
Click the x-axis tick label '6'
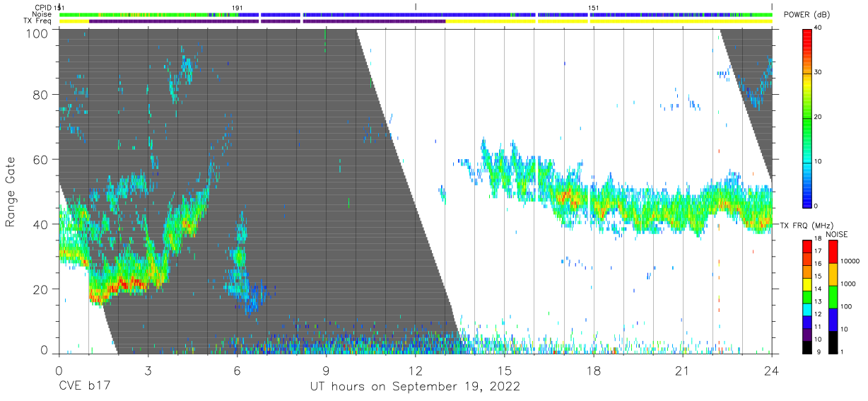click(237, 370)
